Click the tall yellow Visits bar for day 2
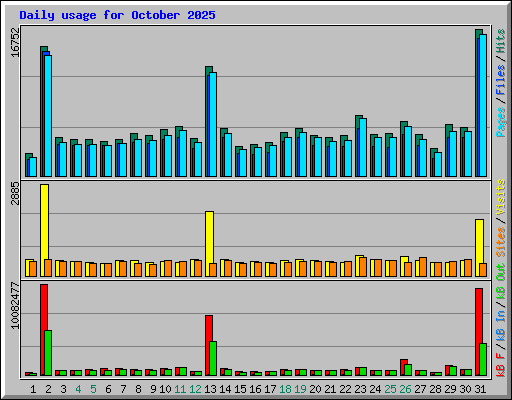The width and height of the screenshot is (512, 400). [x=45, y=230]
